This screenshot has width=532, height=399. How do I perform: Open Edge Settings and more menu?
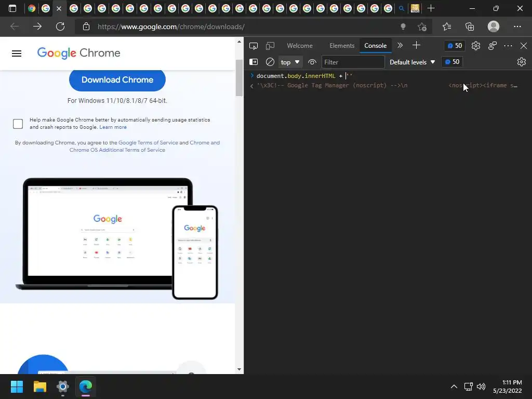point(517,26)
